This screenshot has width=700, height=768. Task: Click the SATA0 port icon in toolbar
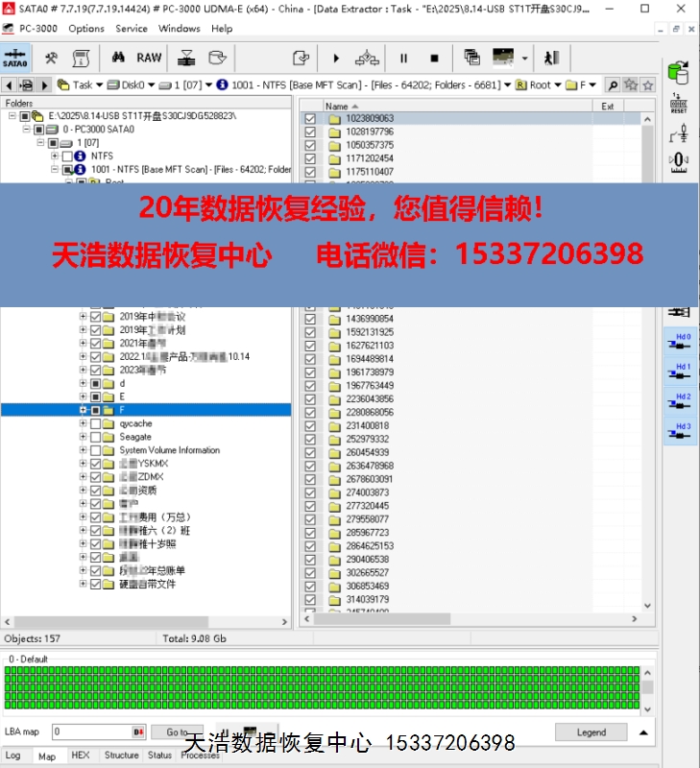[16, 58]
